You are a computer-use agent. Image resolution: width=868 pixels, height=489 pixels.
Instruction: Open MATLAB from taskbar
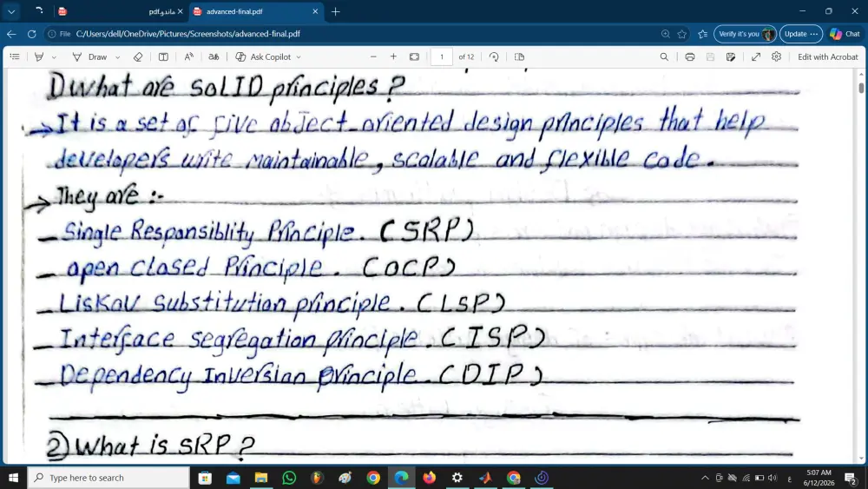coord(485,478)
